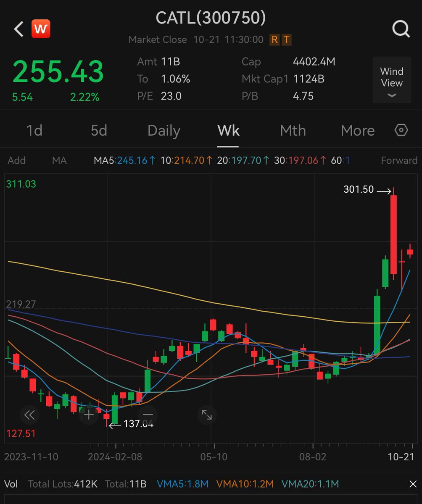This screenshot has width=422, height=504.
Task: Zoom in chart with plus button
Action: [x=88, y=415]
